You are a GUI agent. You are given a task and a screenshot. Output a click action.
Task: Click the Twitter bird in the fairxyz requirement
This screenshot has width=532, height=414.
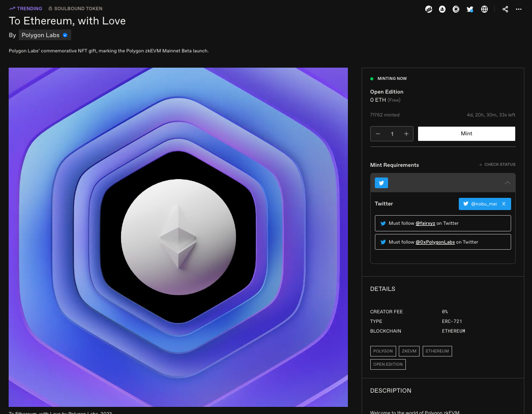[x=383, y=223]
